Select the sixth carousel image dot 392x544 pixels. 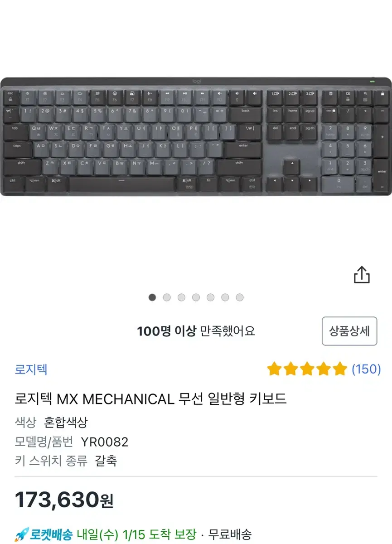tap(225, 297)
